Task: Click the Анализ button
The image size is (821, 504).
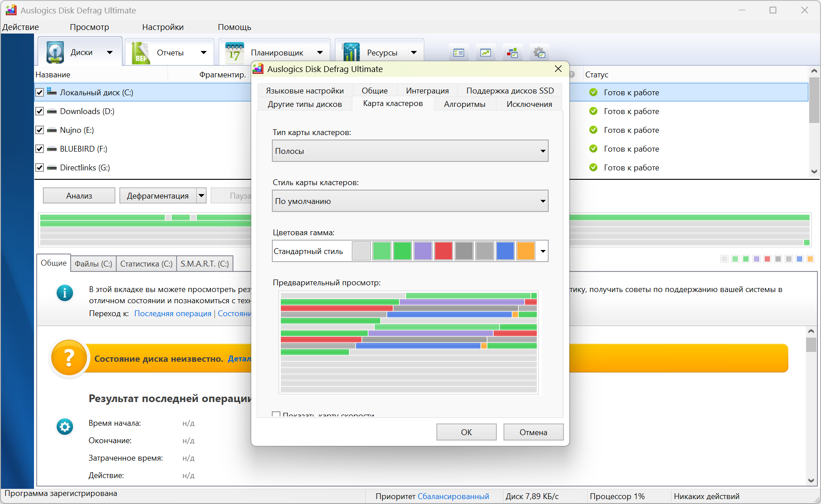Action: pos(79,195)
